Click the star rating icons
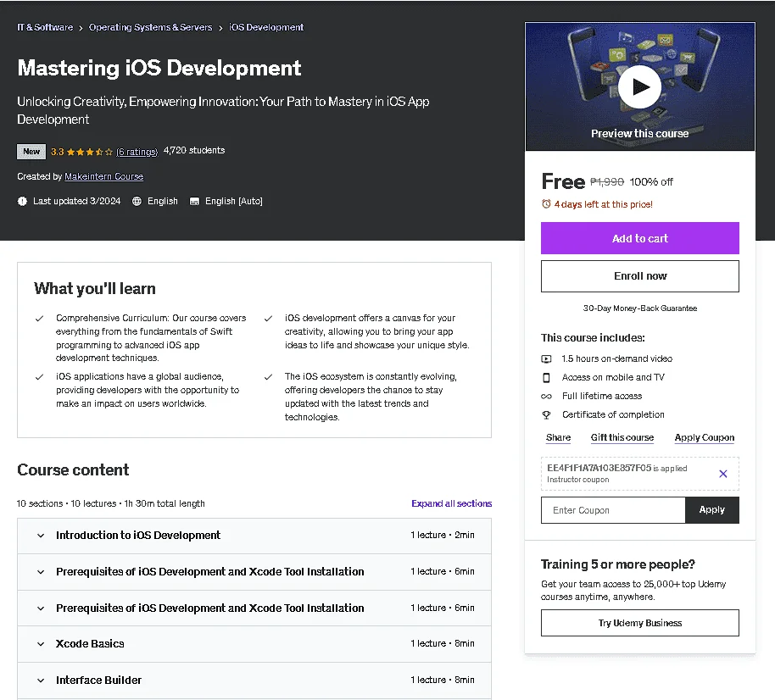Image resolution: width=775 pixels, height=700 pixels. 90,152
